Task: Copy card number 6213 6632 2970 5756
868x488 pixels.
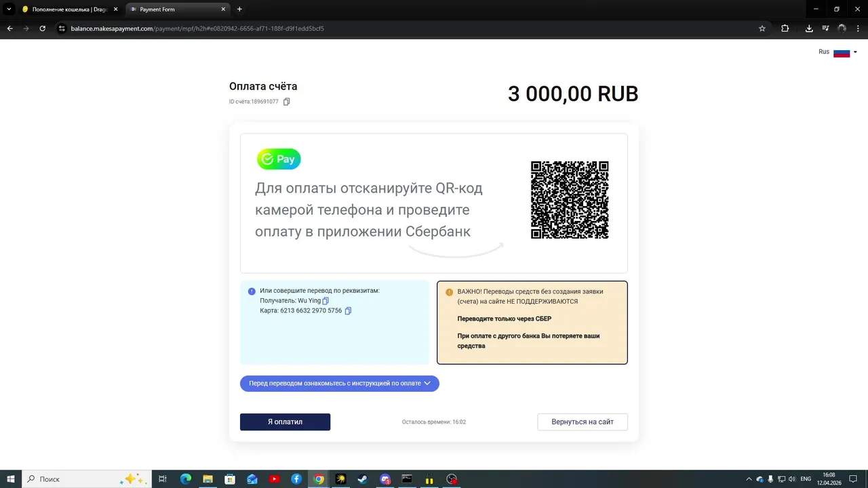Action: [348, 311]
